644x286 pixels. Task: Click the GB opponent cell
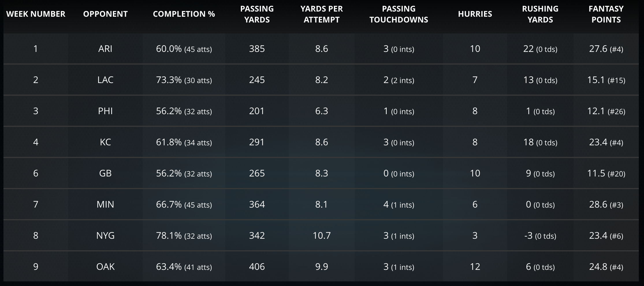click(x=105, y=173)
